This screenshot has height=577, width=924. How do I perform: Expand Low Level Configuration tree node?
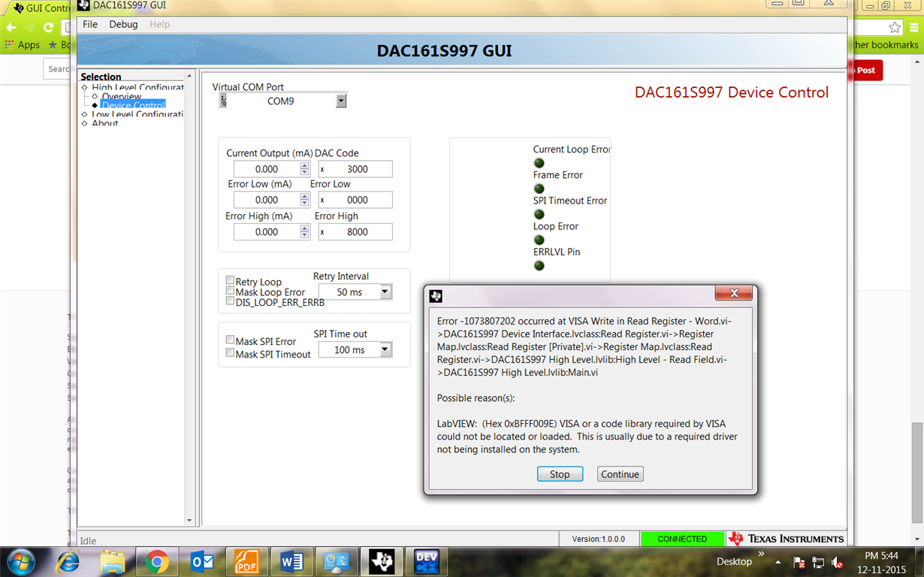85,114
